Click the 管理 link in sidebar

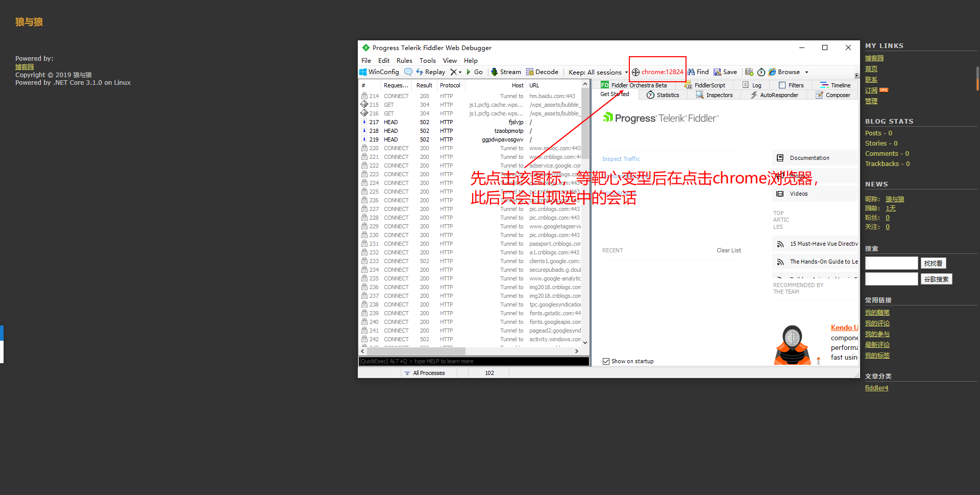[x=871, y=101]
